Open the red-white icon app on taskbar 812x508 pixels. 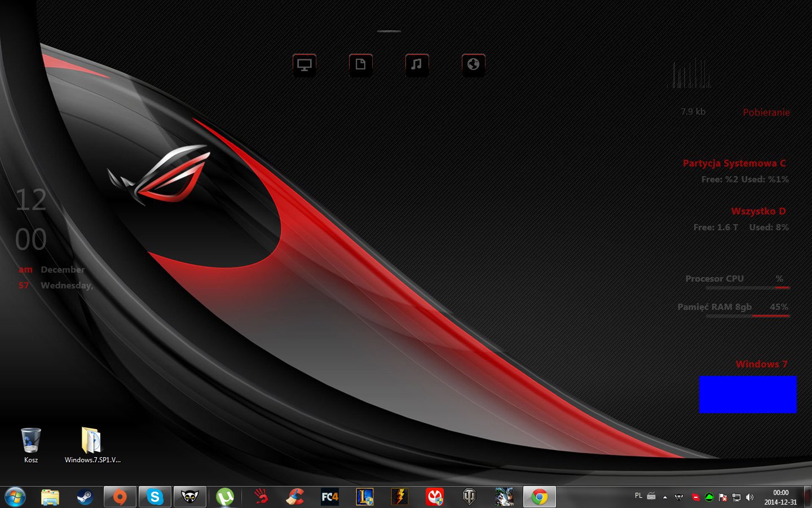[x=435, y=497]
